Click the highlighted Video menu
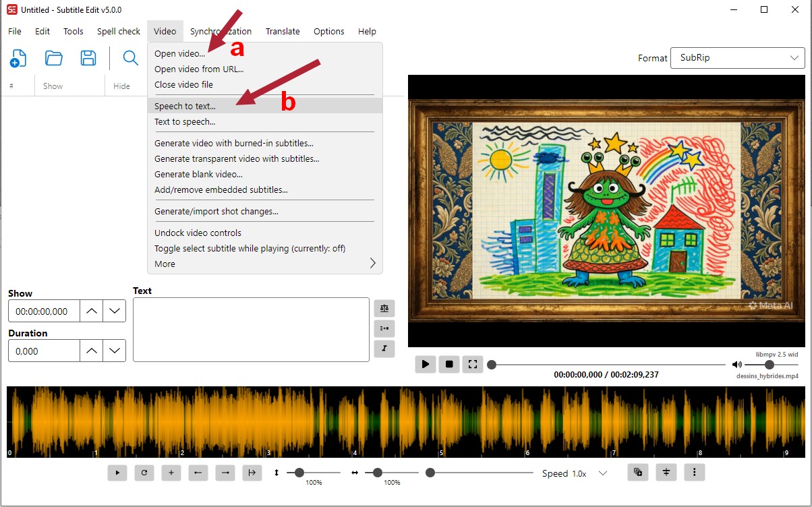 coord(165,31)
